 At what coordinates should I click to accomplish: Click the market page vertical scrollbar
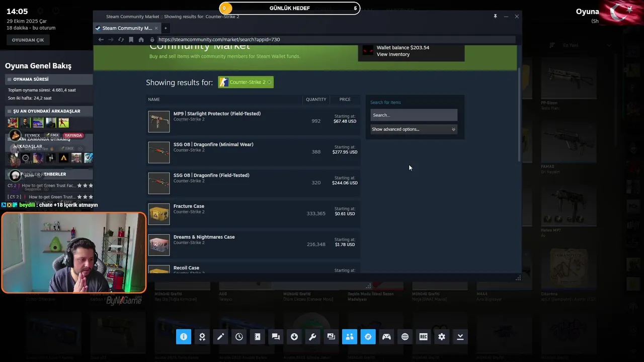[x=519, y=115]
